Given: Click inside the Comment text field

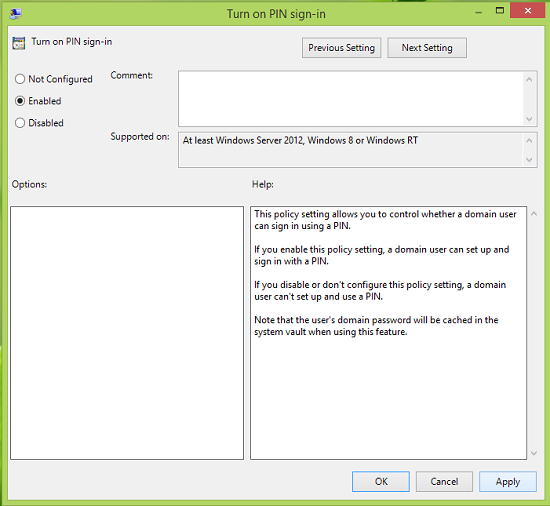Looking at the screenshot, I should (351, 99).
